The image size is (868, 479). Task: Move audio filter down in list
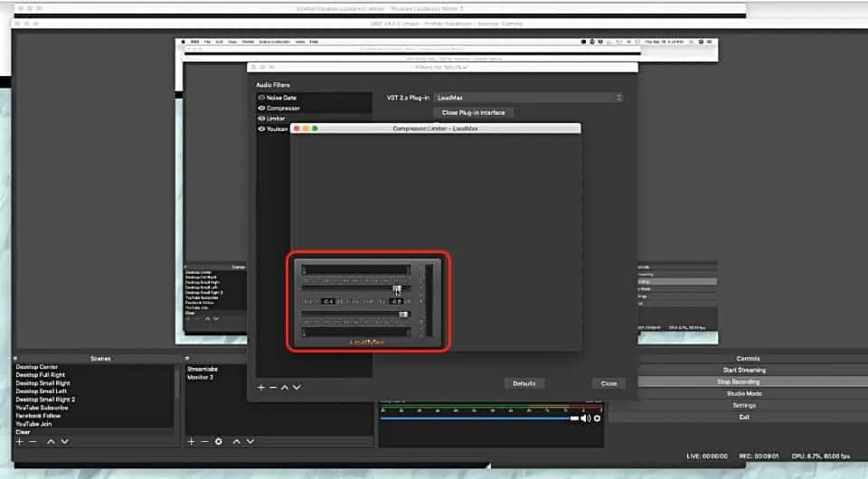tap(297, 387)
